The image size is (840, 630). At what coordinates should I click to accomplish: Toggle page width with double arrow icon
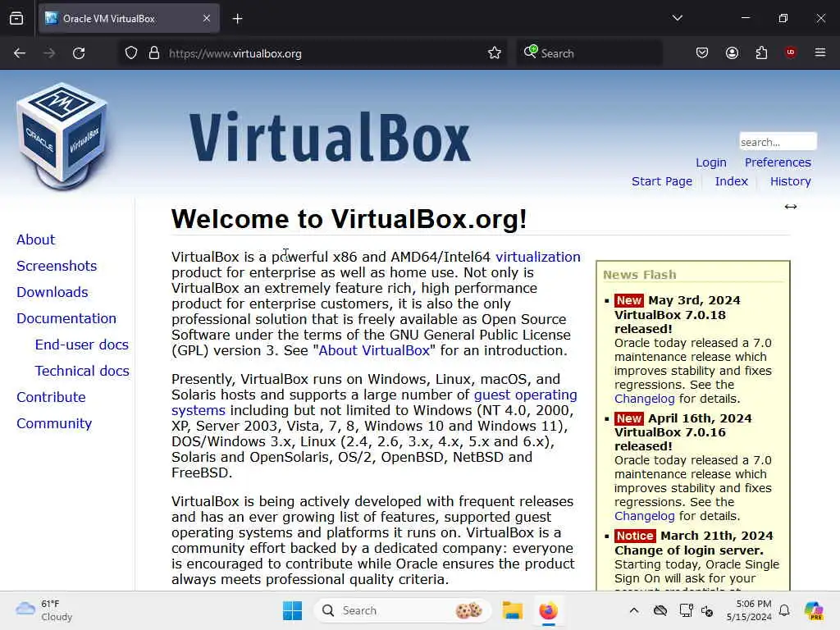791,207
